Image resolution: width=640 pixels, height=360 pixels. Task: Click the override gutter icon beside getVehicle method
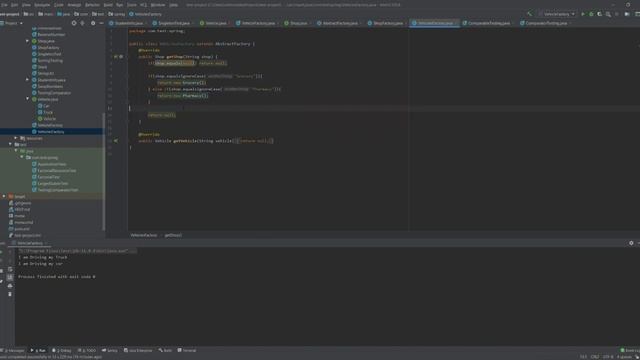click(x=116, y=141)
